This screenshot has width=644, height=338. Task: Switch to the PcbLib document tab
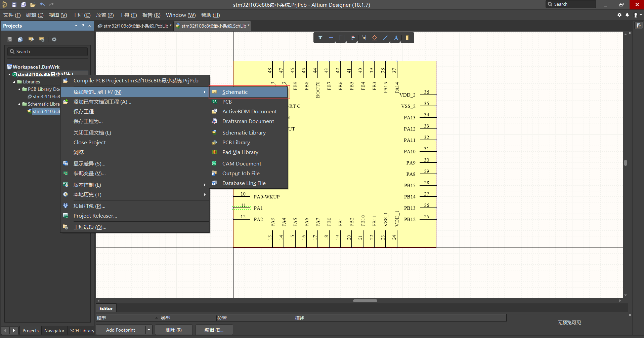click(135, 26)
